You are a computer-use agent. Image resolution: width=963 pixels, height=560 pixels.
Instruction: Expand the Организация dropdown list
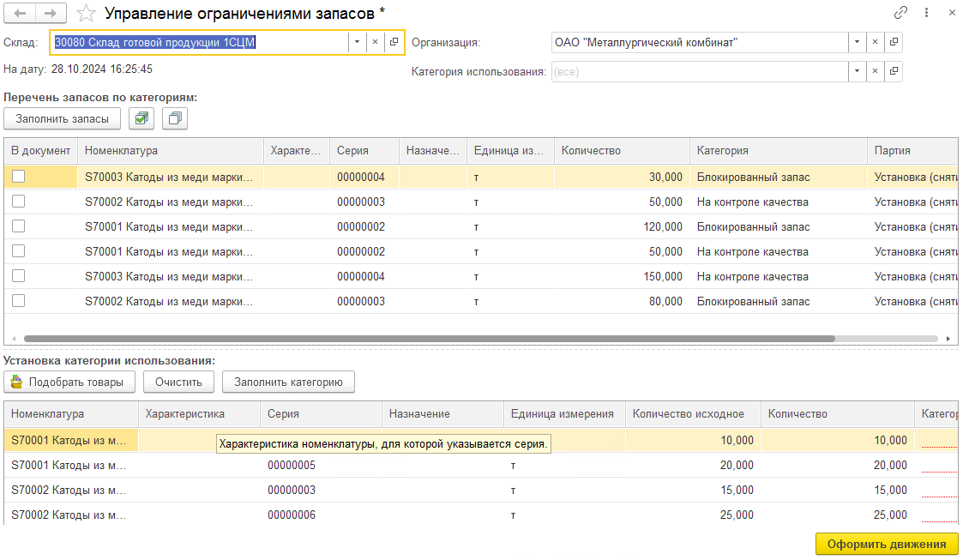click(856, 42)
